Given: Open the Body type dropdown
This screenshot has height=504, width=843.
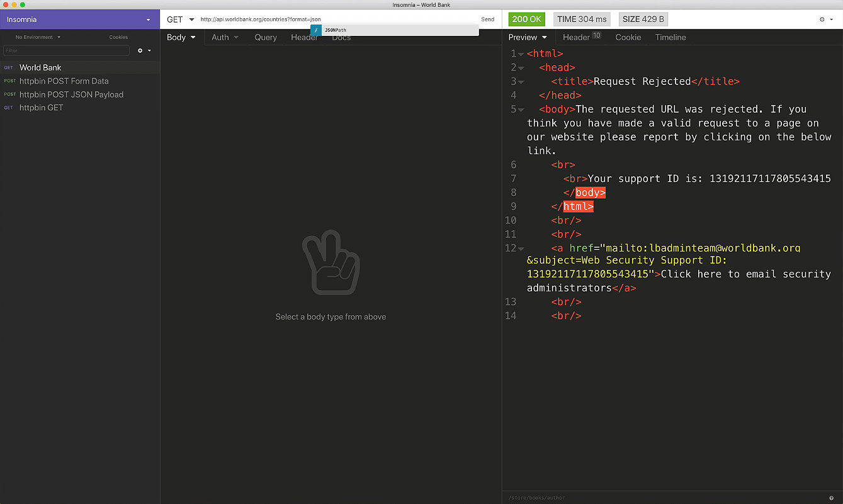Looking at the screenshot, I should (181, 38).
